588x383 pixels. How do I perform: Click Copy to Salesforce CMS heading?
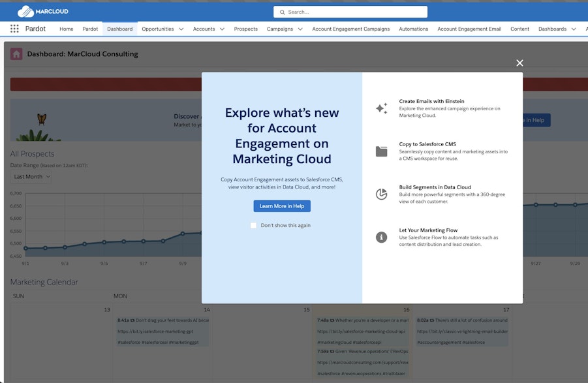point(427,144)
